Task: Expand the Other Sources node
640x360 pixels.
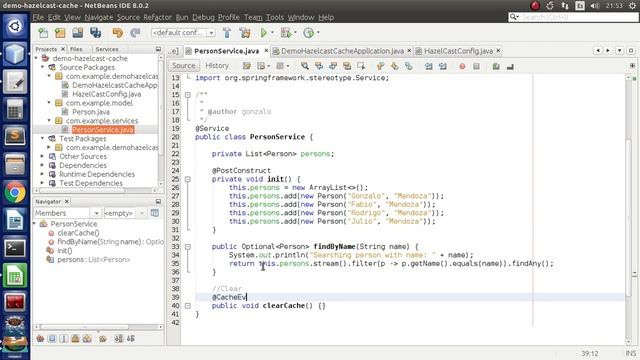Action: tap(42, 156)
